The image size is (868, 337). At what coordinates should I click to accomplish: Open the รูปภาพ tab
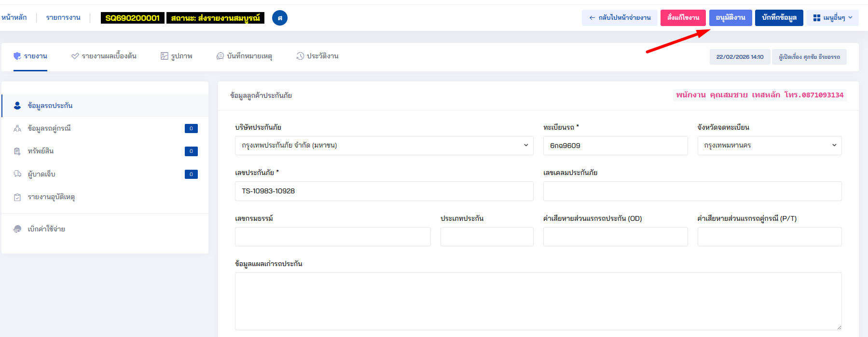(x=177, y=56)
